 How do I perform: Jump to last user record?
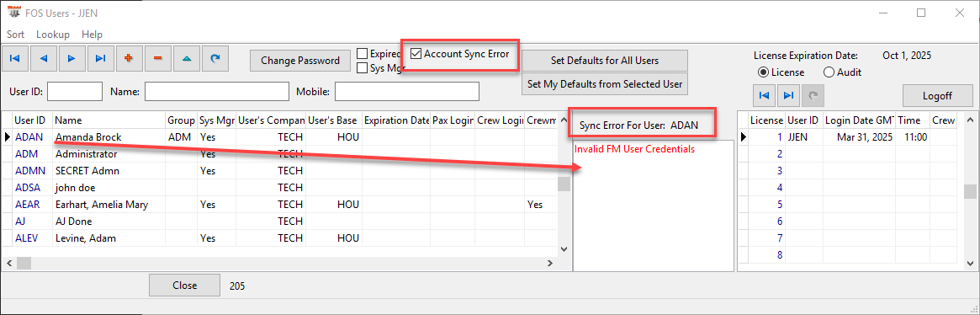click(x=100, y=58)
